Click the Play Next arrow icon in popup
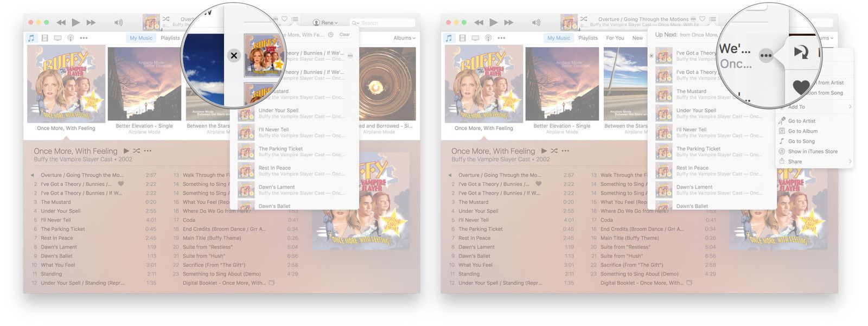This screenshot has width=868, height=326. [x=801, y=52]
